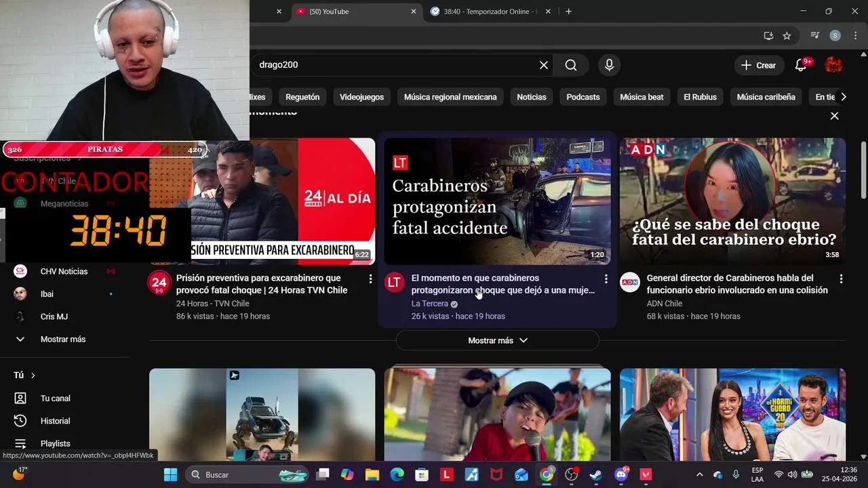Dismiss the news shelf with X

click(835, 116)
